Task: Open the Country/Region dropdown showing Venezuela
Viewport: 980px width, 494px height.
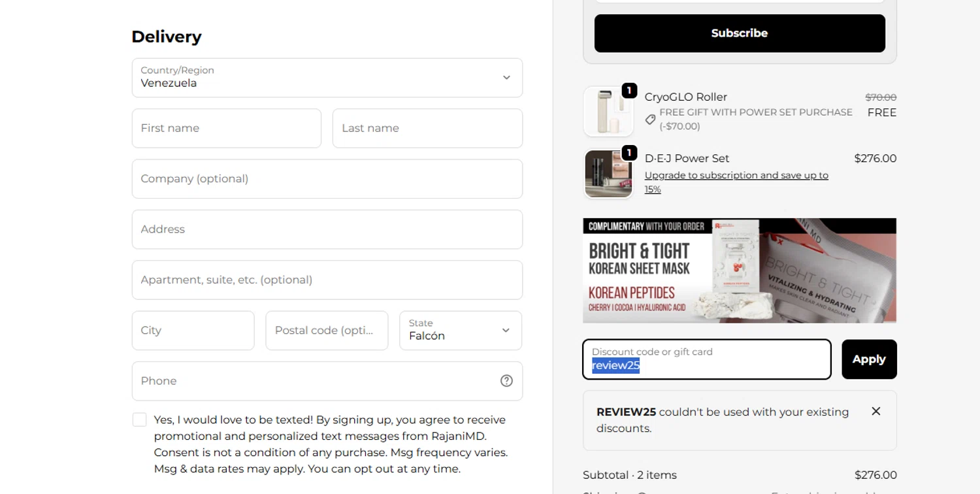Action: click(x=327, y=78)
